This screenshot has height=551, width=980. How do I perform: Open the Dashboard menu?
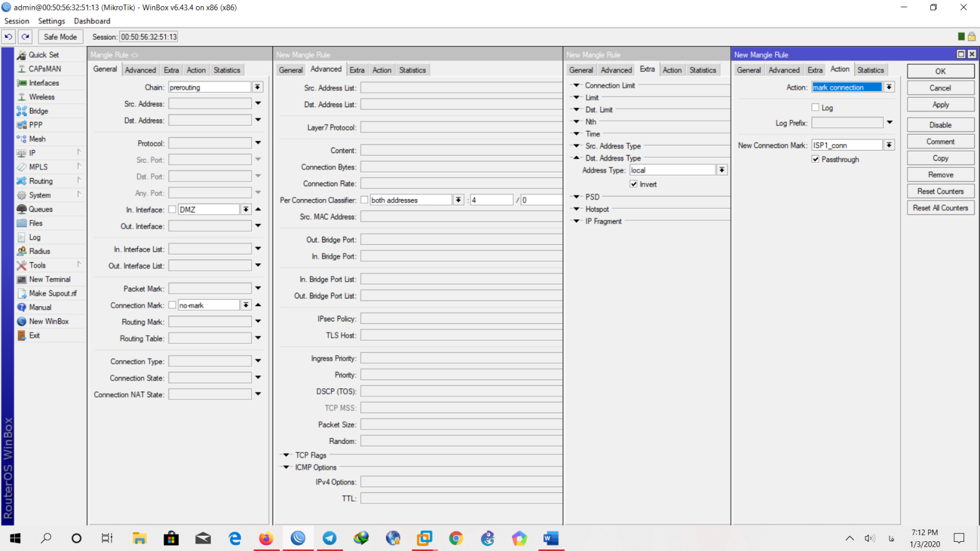pos(92,21)
